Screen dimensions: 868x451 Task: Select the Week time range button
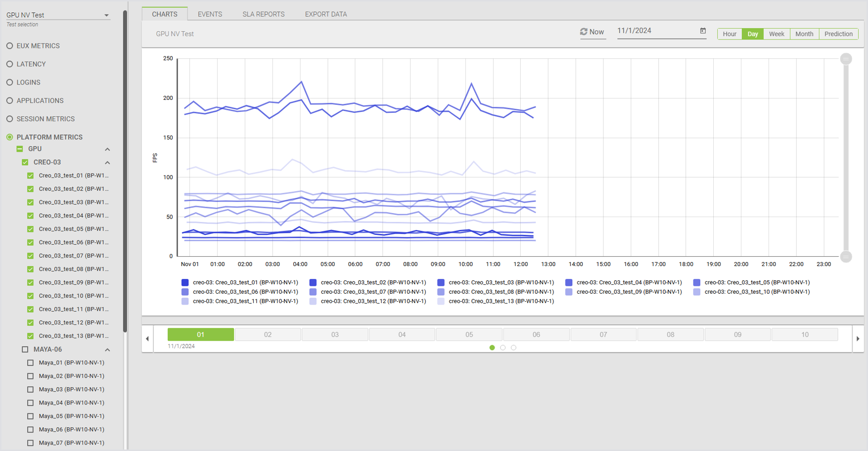(776, 34)
